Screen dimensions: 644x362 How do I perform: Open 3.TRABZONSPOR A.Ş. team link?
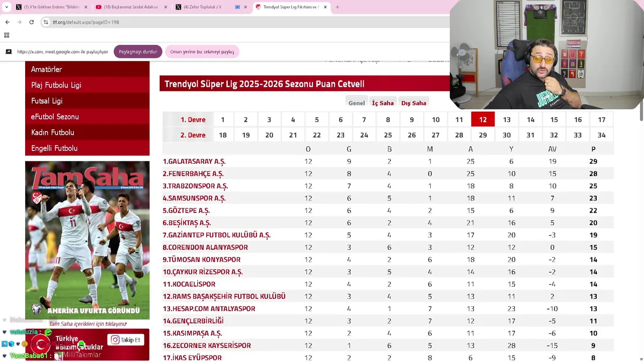click(x=195, y=186)
